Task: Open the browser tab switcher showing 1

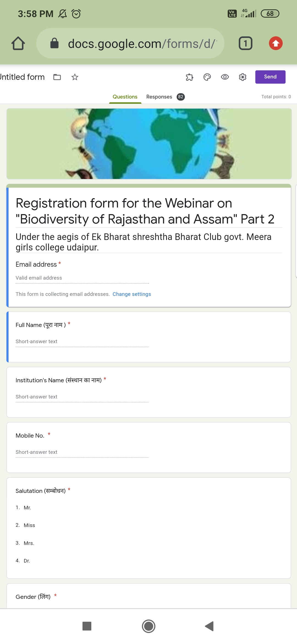Action: 246,43
